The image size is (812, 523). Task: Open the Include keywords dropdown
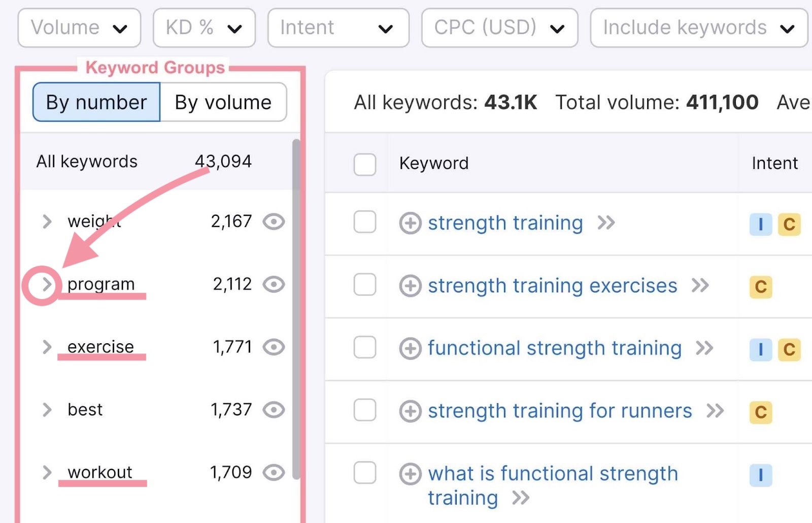pyautogui.click(x=698, y=28)
